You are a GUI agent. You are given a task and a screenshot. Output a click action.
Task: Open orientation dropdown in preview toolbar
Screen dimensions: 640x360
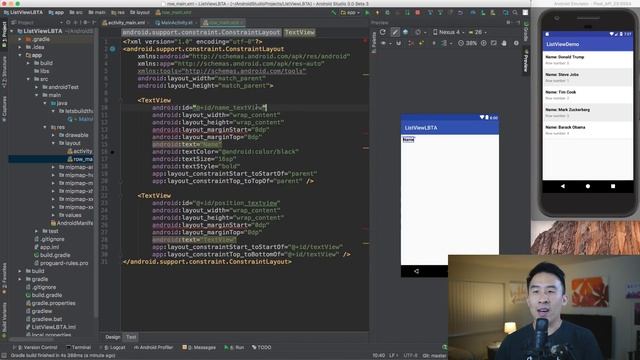tap(419, 32)
